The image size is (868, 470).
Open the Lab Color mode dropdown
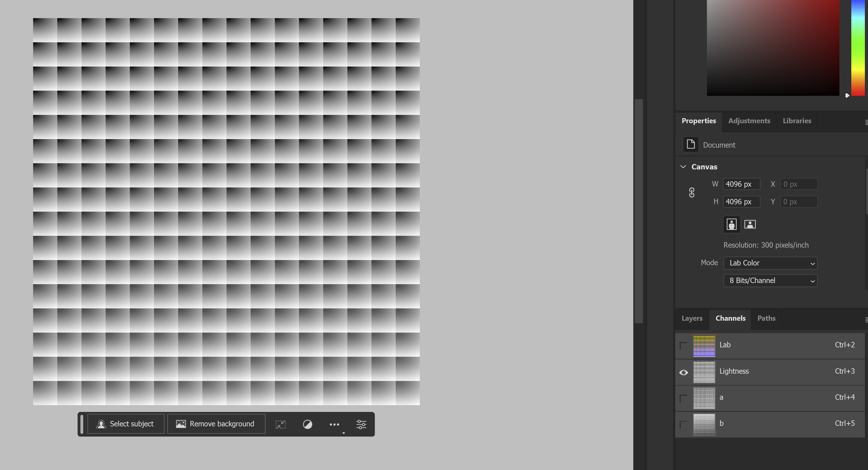(770, 263)
